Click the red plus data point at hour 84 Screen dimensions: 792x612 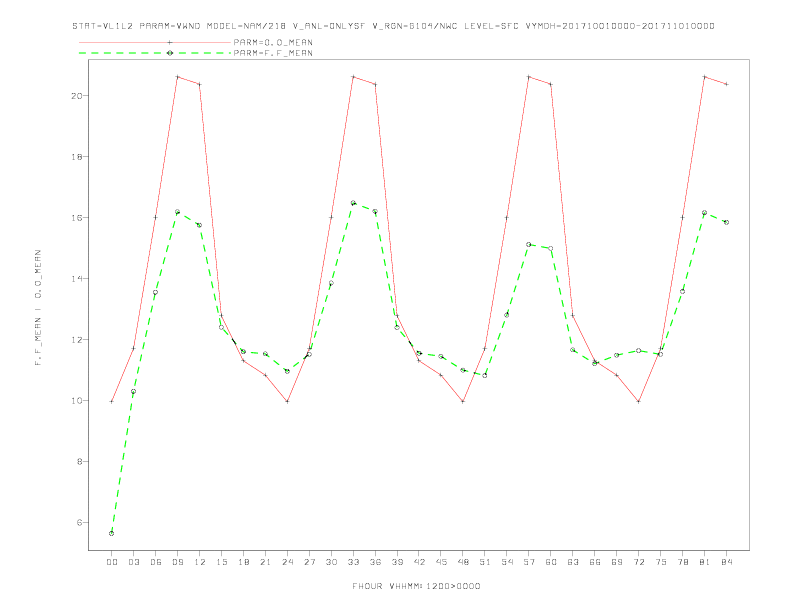coord(727,84)
